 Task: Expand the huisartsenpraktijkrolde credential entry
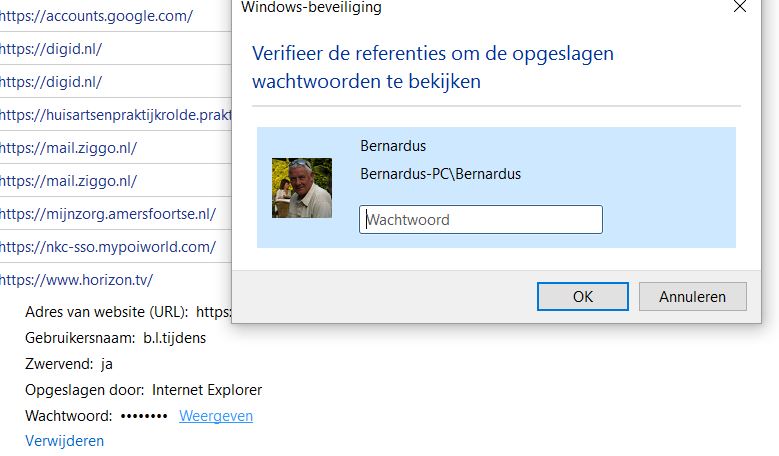pyautogui.click(x=115, y=115)
